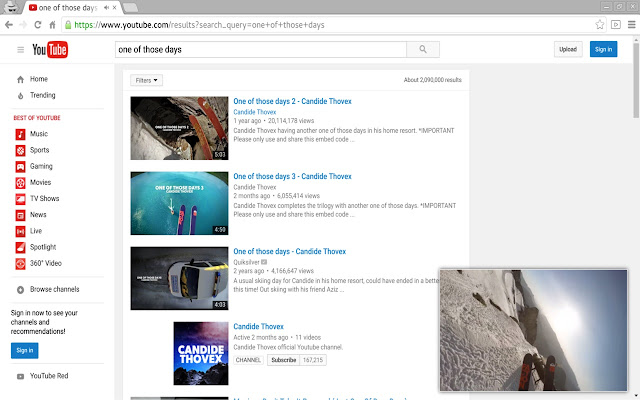The height and width of the screenshot is (400, 640).
Task: Click Sign in button in header
Action: pyautogui.click(x=603, y=49)
